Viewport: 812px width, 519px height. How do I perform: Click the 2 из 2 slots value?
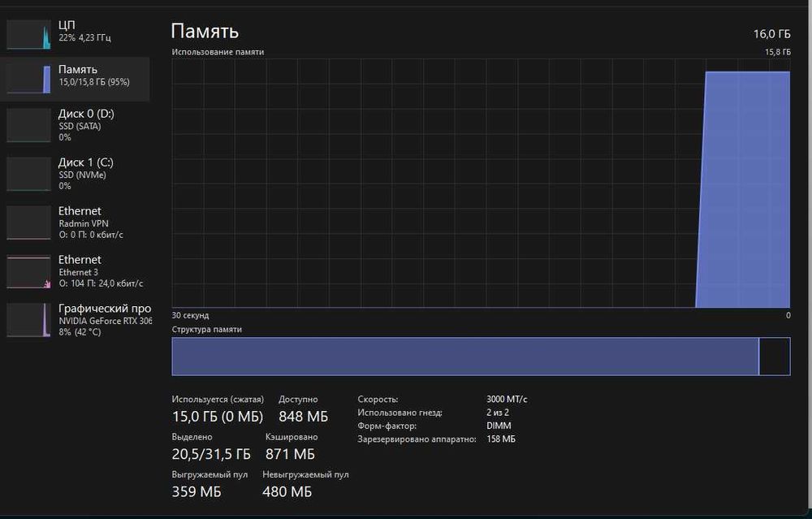click(498, 413)
